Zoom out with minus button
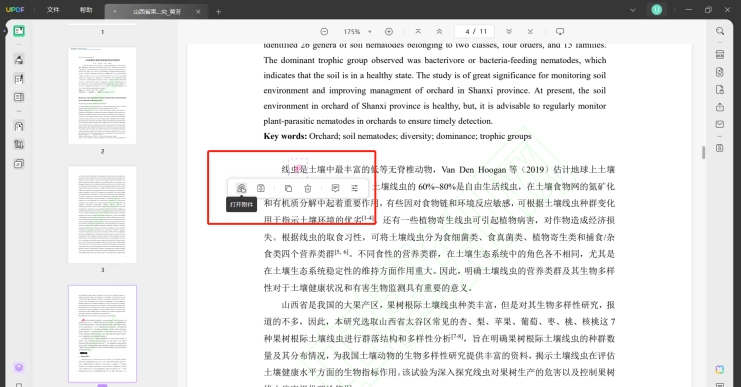The width and height of the screenshot is (741, 387). coord(324,32)
